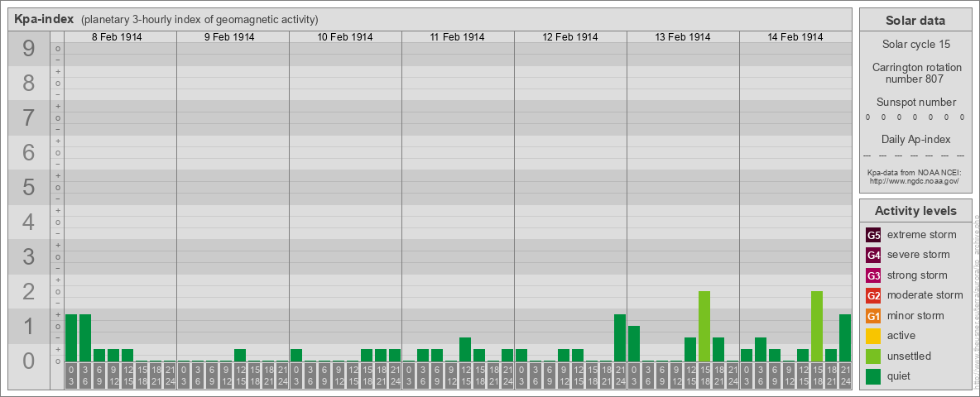Screen dimensions: 980x397
Task: Click the 12 Feb 21-24 hour bar
Action: click(620, 337)
